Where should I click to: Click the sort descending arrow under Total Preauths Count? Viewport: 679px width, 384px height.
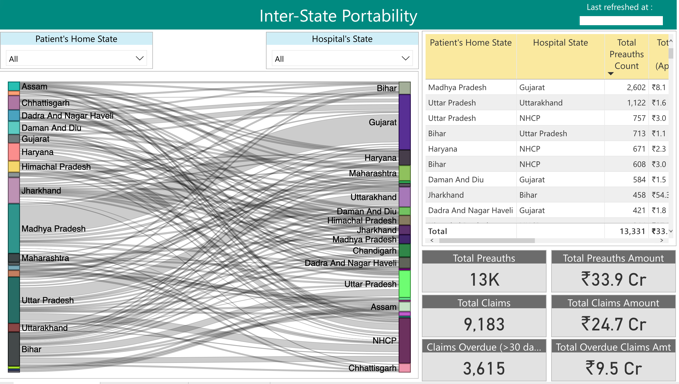(x=611, y=74)
